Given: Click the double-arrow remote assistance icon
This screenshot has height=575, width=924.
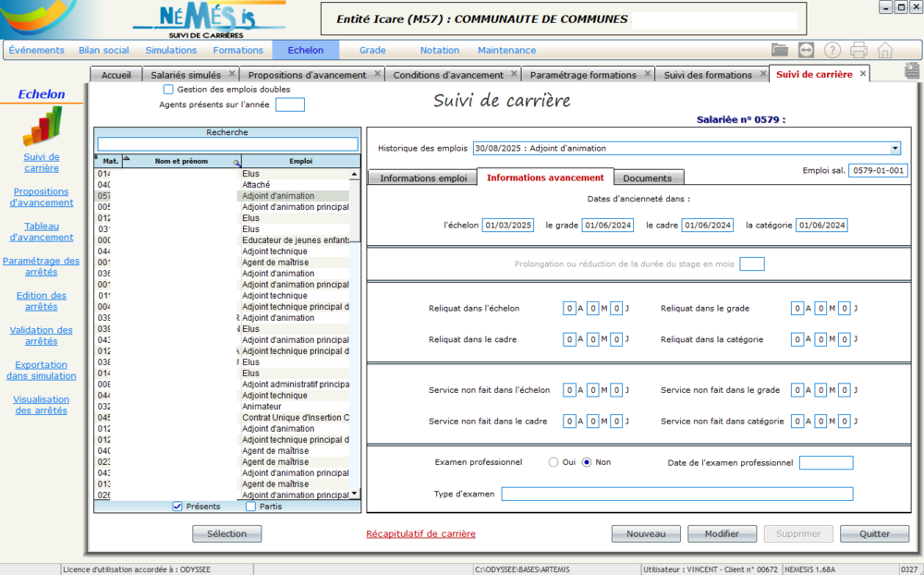Looking at the screenshot, I should (x=806, y=50).
